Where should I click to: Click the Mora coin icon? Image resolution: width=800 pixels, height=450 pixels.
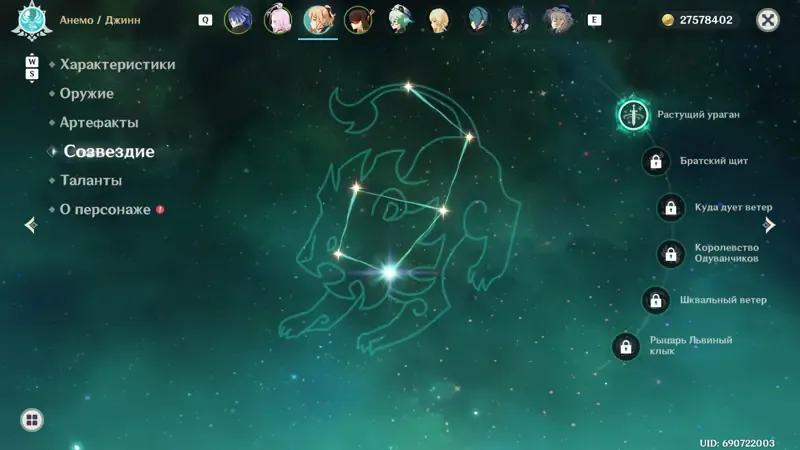[x=667, y=20]
